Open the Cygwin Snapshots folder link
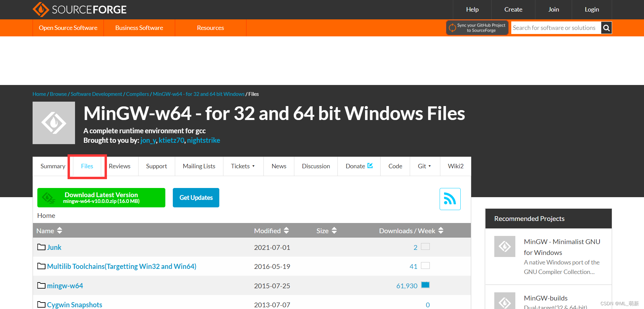The height and width of the screenshot is (309, 644). 74,305
